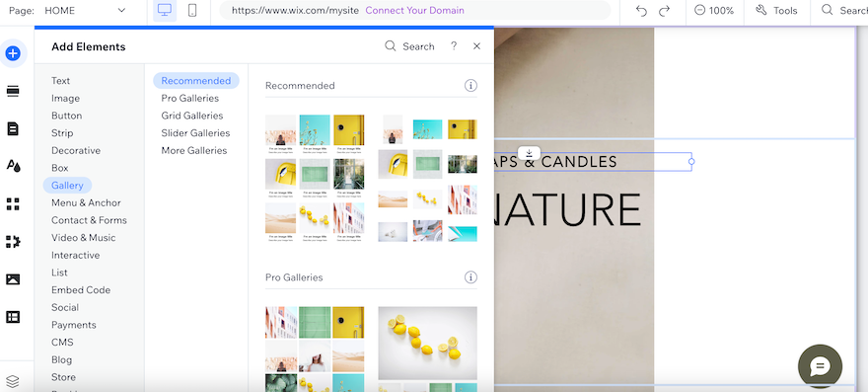
Task: Click the Add Elements plus icon
Action: [x=13, y=53]
